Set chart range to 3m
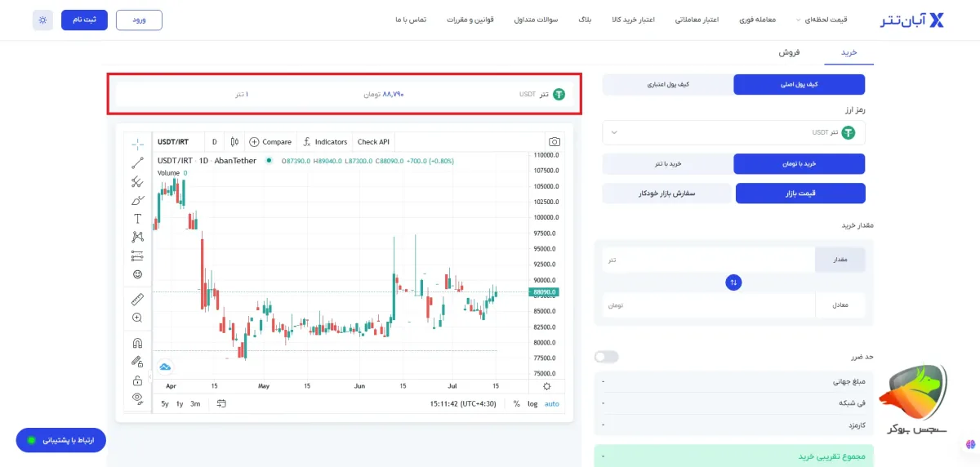980x467 pixels. coord(195,403)
